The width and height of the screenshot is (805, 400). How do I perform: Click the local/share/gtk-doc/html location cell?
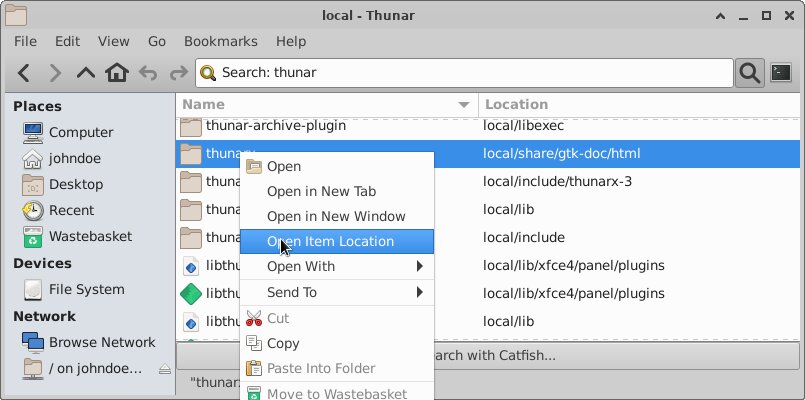coord(562,154)
